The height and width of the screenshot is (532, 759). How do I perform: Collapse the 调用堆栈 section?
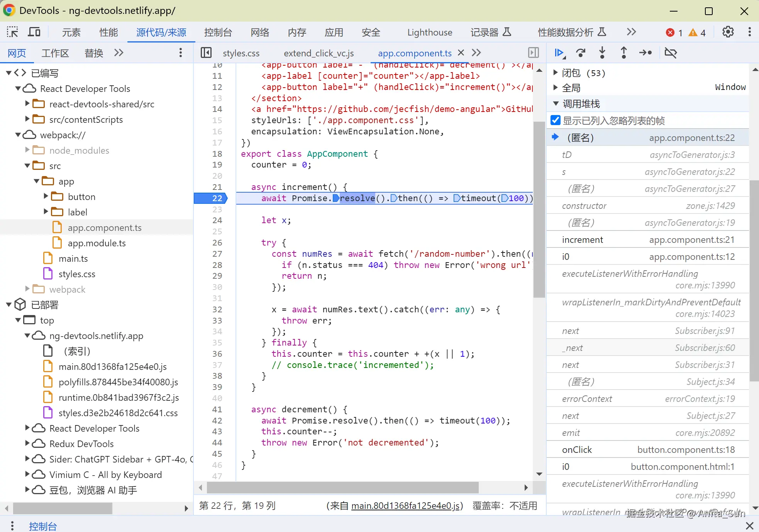[x=556, y=103]
